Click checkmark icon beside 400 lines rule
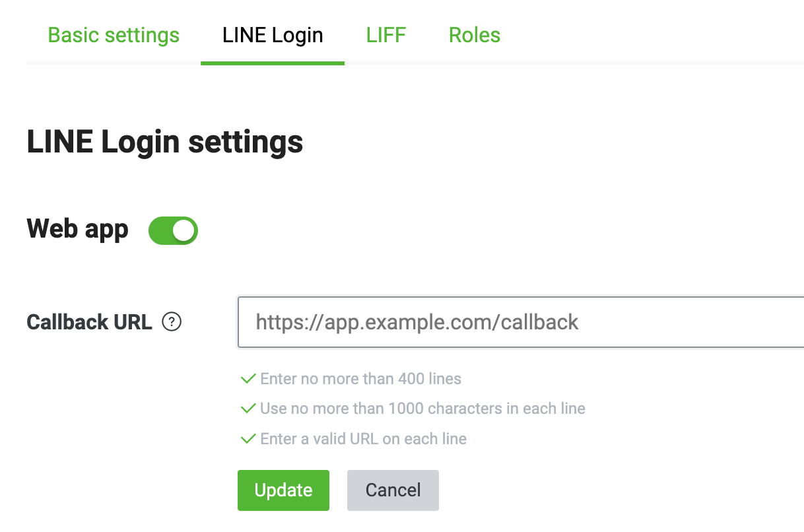Viewport: 804px width, 532px height. (248, 379)
